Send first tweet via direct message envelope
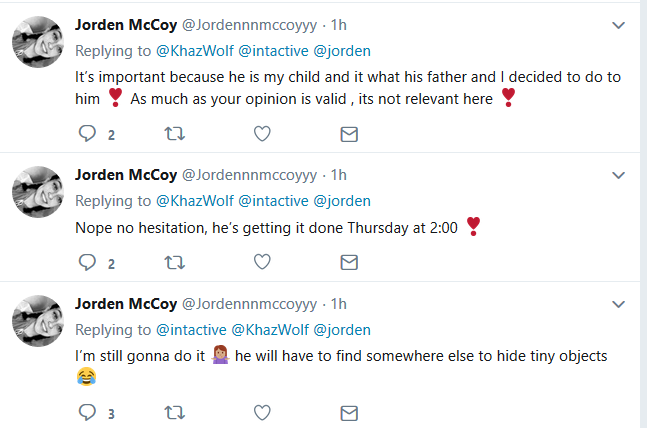Image resolution: width=647 pixels, height=428 pixels. click(x=349, y=134)
